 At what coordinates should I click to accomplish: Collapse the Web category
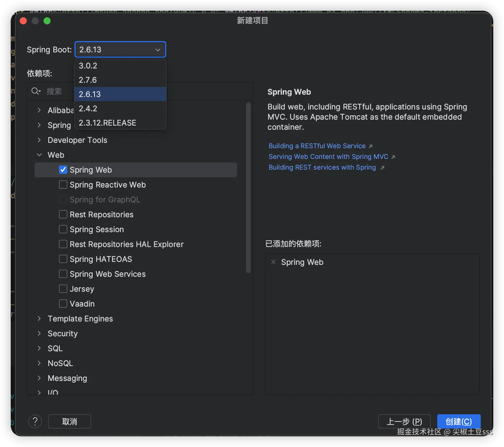click(39, 155)
